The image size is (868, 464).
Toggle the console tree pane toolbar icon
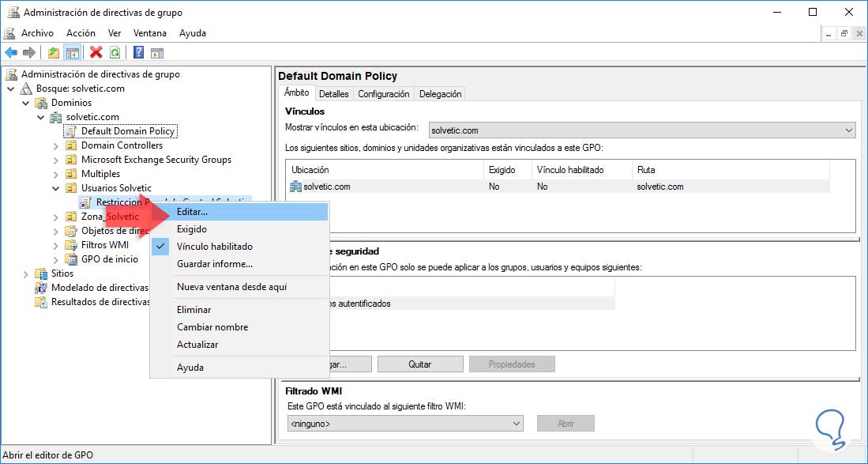coord(72,53)
